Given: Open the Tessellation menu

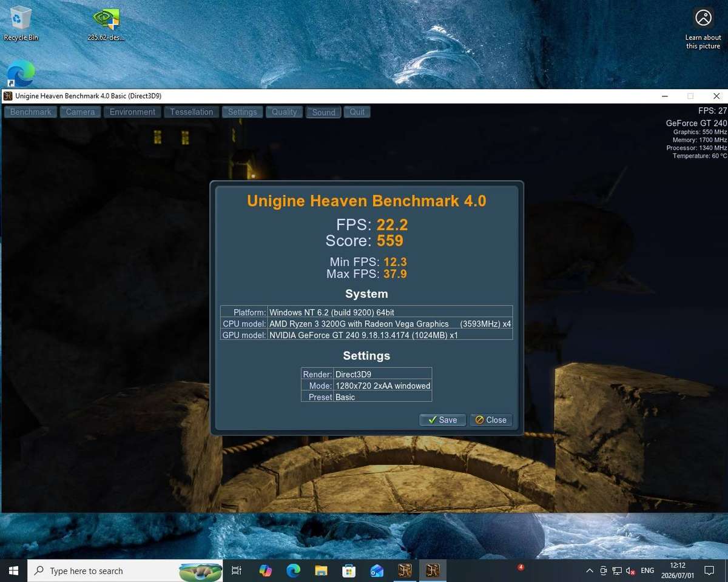Looking at the screenshot, I should coord(192,112).
